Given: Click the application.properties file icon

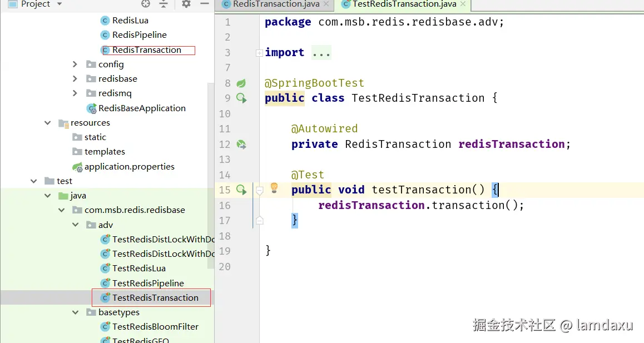Looking at the screenshot, I should click(77, 167).
